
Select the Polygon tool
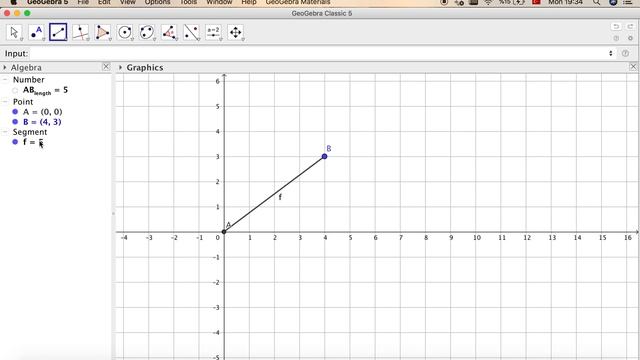[102, 32]
